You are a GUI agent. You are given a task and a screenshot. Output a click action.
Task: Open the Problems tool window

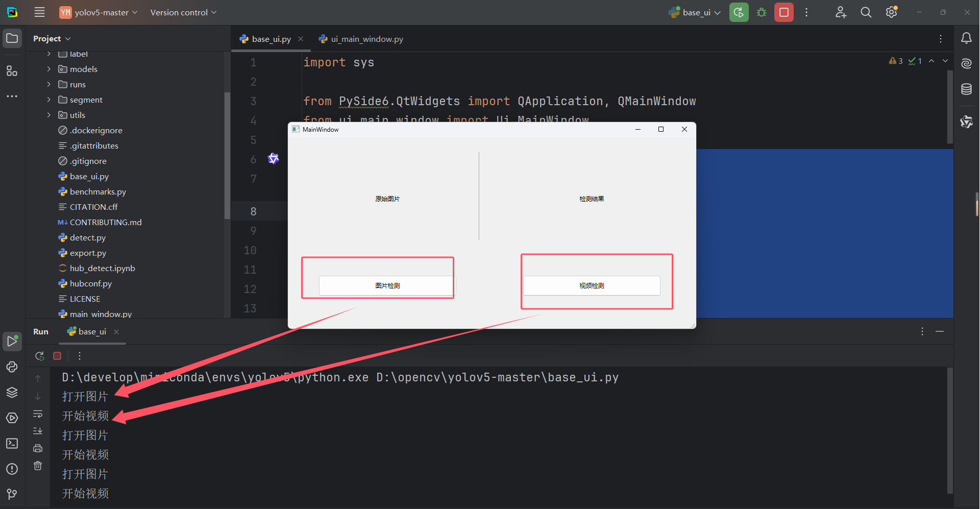tap(12, 469)
